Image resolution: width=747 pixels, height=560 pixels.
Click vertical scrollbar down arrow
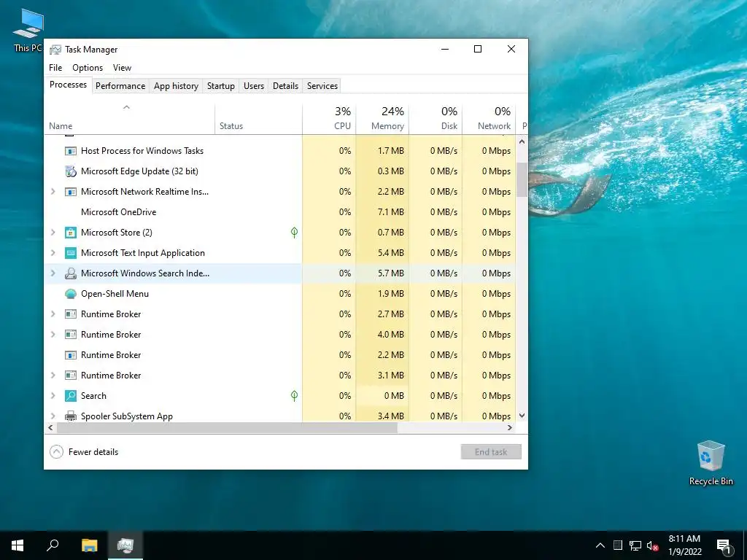(522, 416)
